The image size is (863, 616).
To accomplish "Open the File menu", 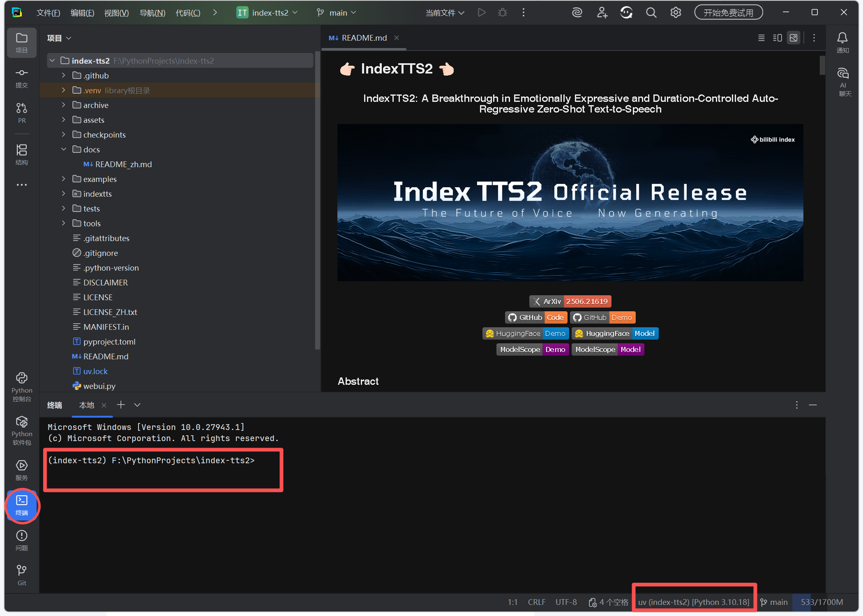I will coord(48,13).
